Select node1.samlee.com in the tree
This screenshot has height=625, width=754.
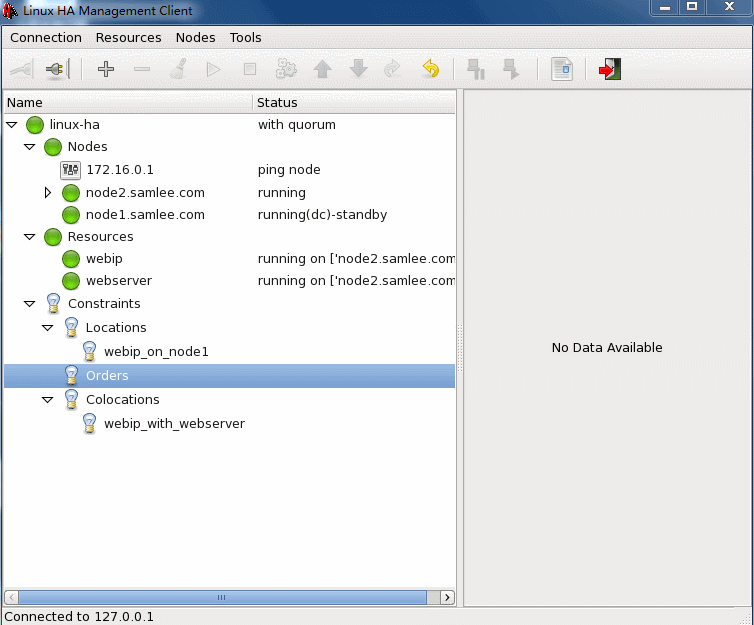145,215
